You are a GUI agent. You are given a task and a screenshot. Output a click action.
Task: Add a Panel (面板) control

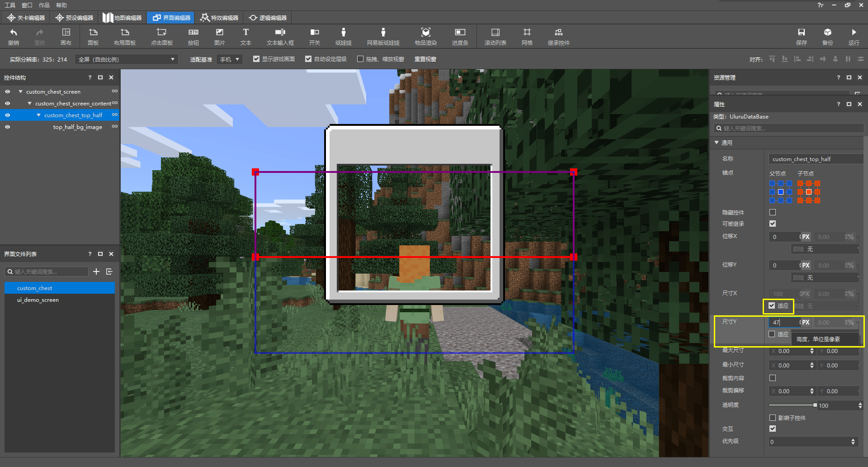[93, 37]
